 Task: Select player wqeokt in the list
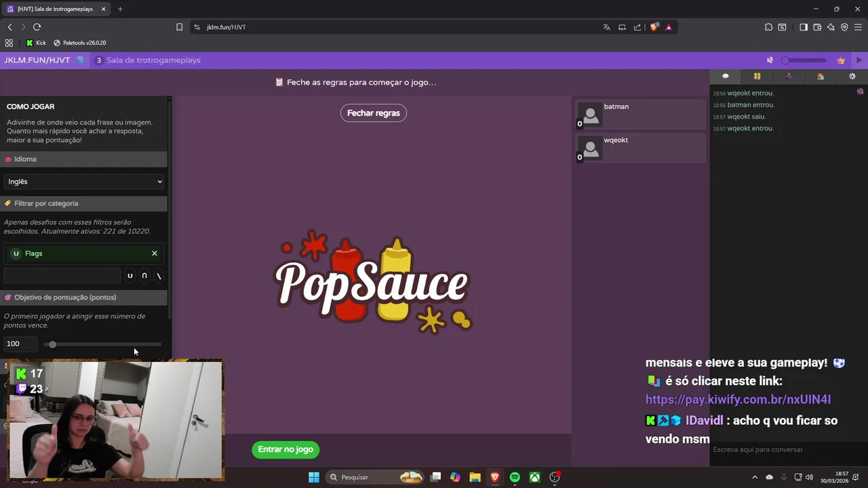point(641,148)
